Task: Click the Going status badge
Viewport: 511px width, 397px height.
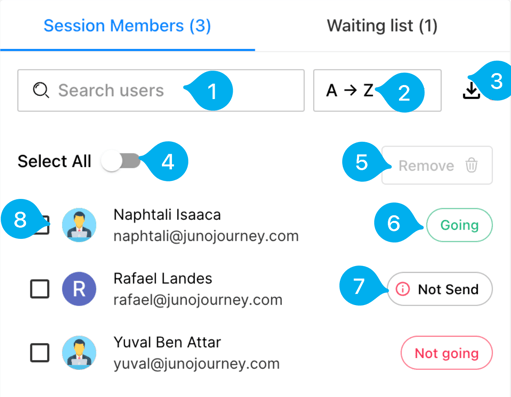Action: point(459,225)
